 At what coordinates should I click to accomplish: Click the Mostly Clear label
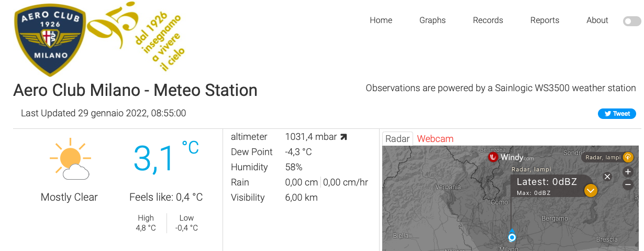(69, 198)
